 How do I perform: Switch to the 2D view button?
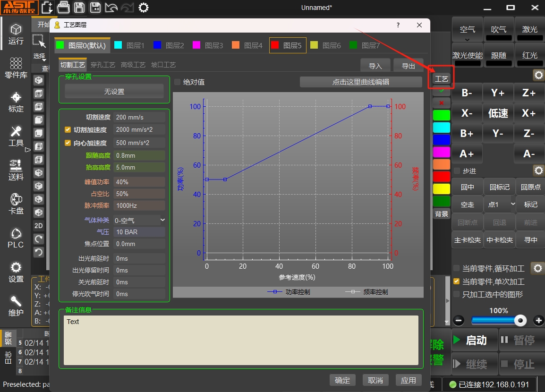click(39, 226)
